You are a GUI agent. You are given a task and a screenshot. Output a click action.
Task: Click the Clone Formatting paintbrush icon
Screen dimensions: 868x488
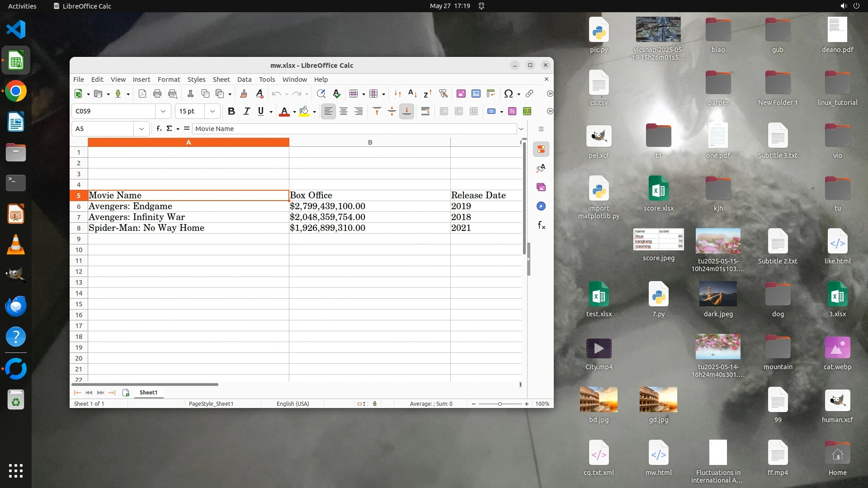click(x=244, y=94)
